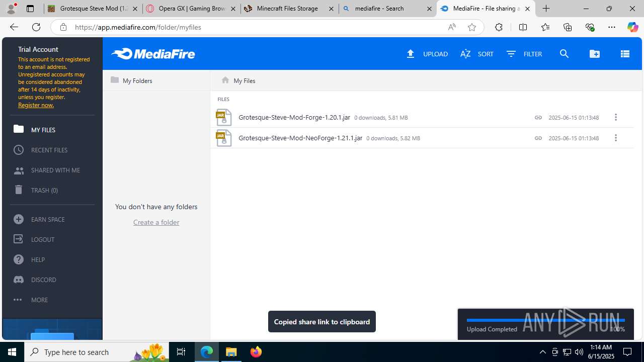Click the search magnifier icon in MediaFire header
Screen dimensions: 644x362
(564, 54)
